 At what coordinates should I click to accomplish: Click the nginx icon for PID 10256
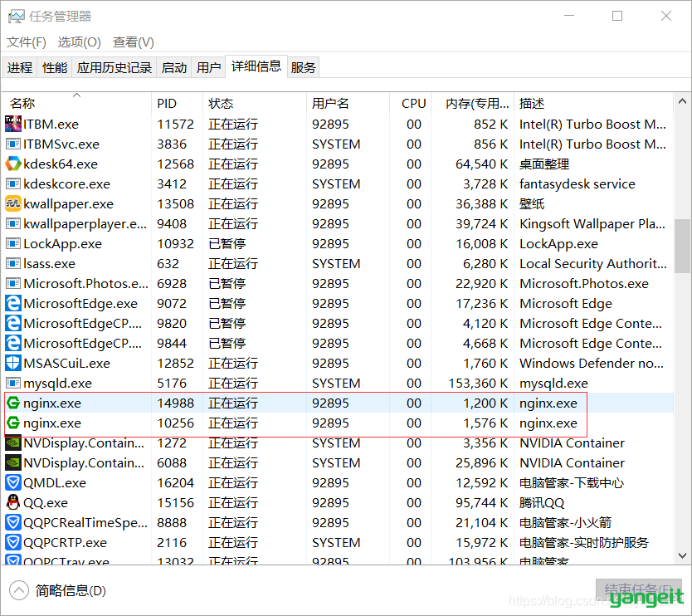12,423
